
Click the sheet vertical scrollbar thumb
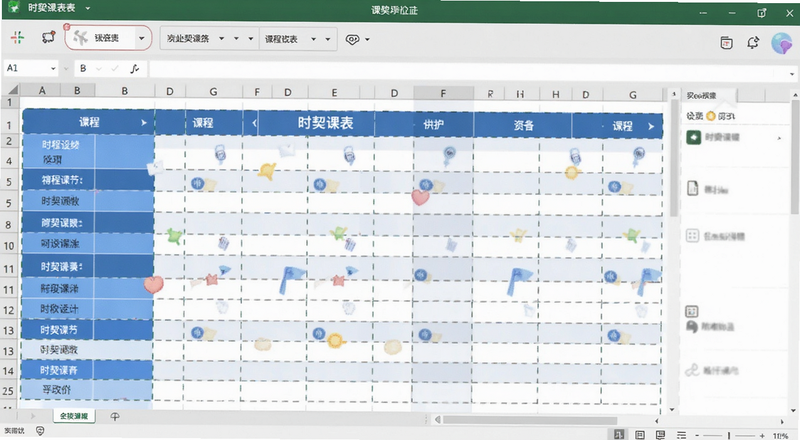[673, 157]
